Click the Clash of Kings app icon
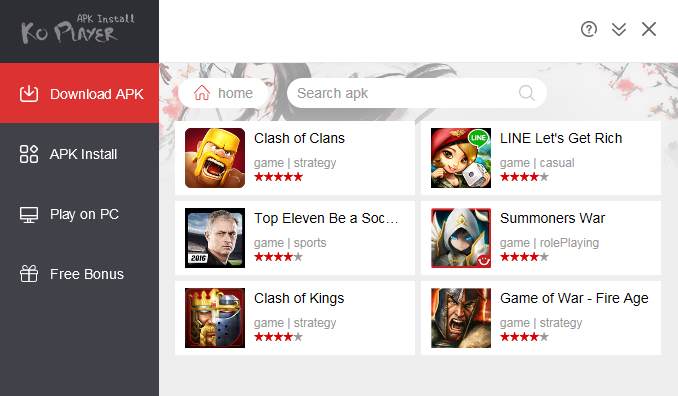This screenshot has height=396, width=678. [215, 318]
